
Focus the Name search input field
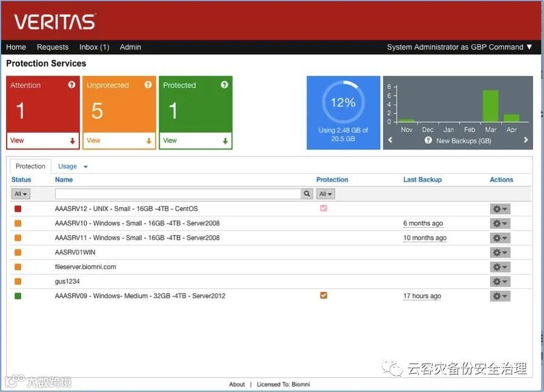pyautogui.click(x=178, y=194)
